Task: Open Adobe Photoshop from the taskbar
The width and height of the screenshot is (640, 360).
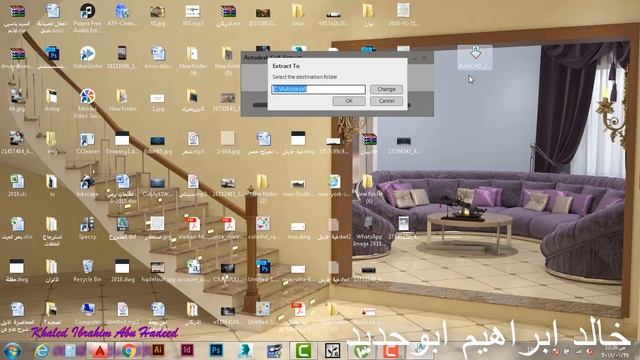Action: point(216,350)
